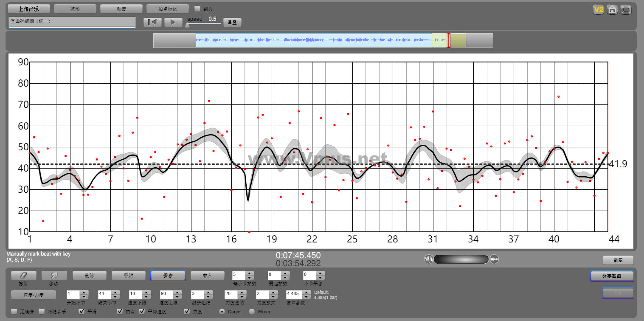
Task: Enable the 翻页 page-turn checkbox
Action: pos(197,8)
